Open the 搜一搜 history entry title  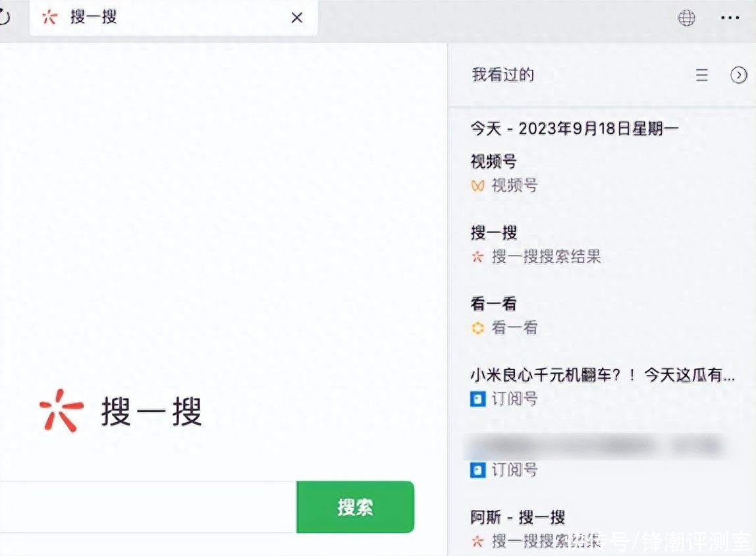pyautogui.click(x=494, y=233)
